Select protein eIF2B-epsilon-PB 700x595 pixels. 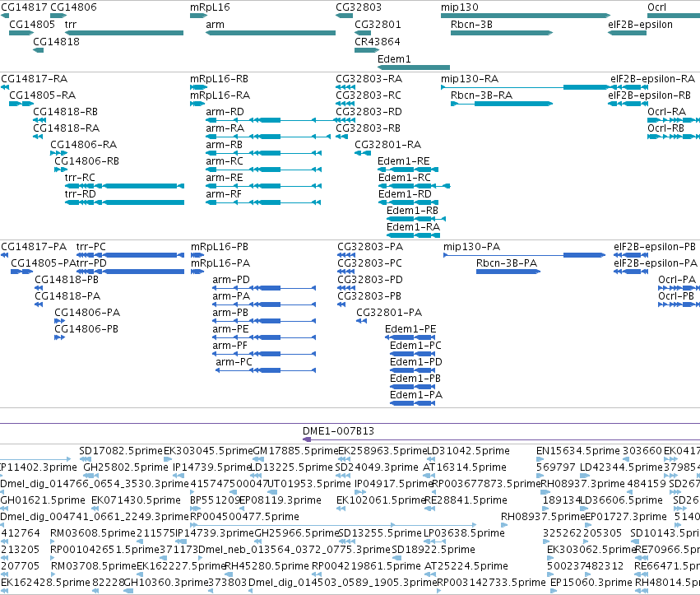[x=631, y=255]
